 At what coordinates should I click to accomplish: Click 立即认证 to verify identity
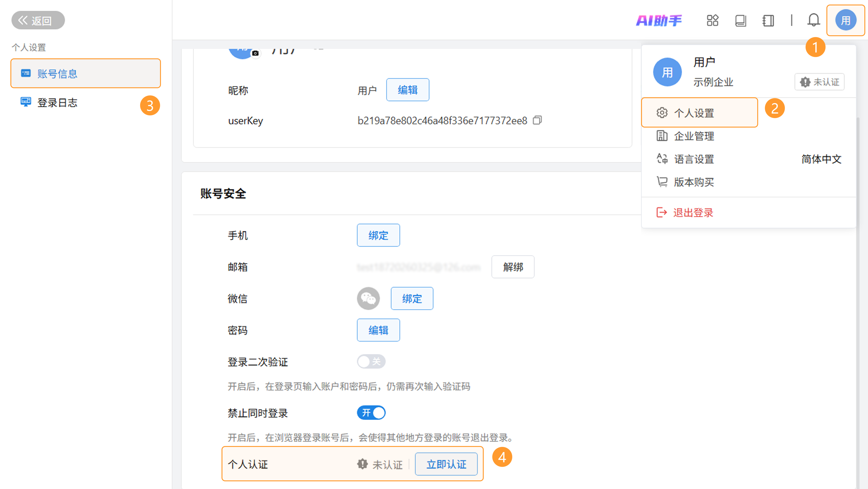tap(446, 464)
